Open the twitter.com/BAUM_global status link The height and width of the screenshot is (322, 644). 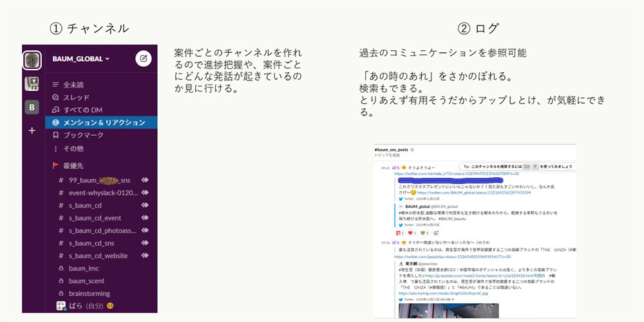pos(474,192)
